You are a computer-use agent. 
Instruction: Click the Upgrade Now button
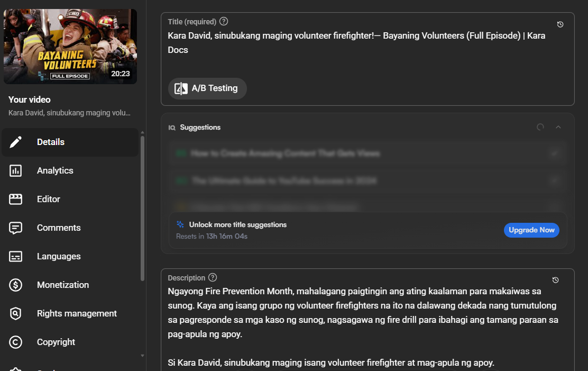point(531,230)
